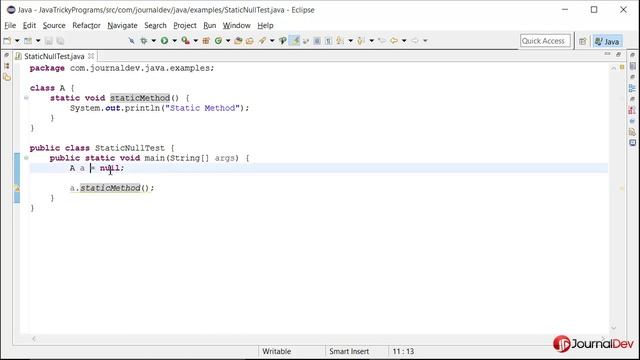Toggle Show Whitespace Characters
Screen dimensions: 640x360
point(328,41)
